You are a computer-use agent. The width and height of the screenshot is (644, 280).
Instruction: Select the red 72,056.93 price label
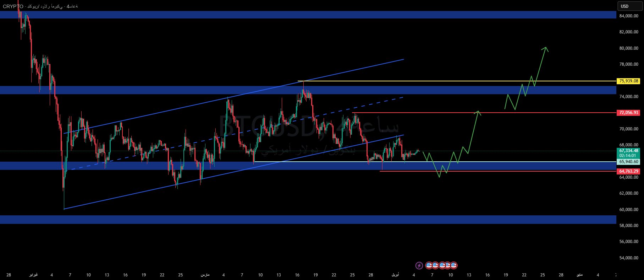pos(629,113)
